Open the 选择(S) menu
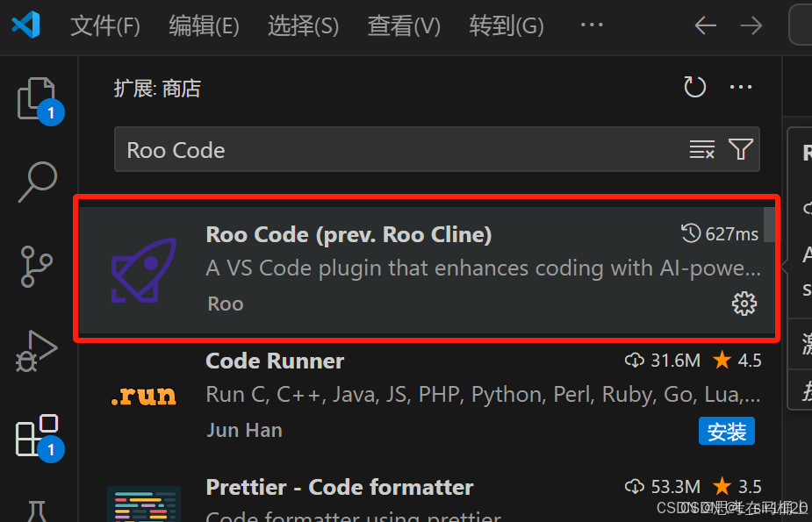 [x=303, y=25]
